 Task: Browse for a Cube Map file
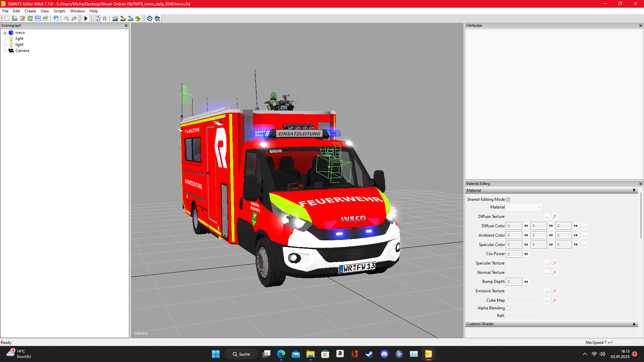547,300
